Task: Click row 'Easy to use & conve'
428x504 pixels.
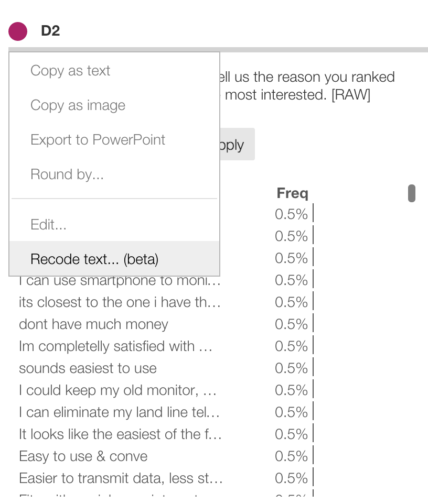Action: 83,456
